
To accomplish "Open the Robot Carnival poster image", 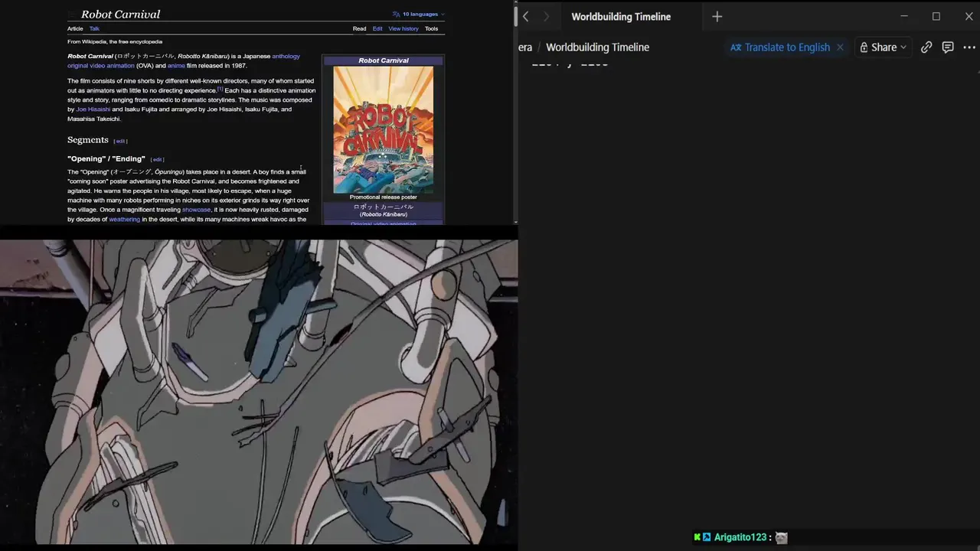I will [x=384, y=129].
